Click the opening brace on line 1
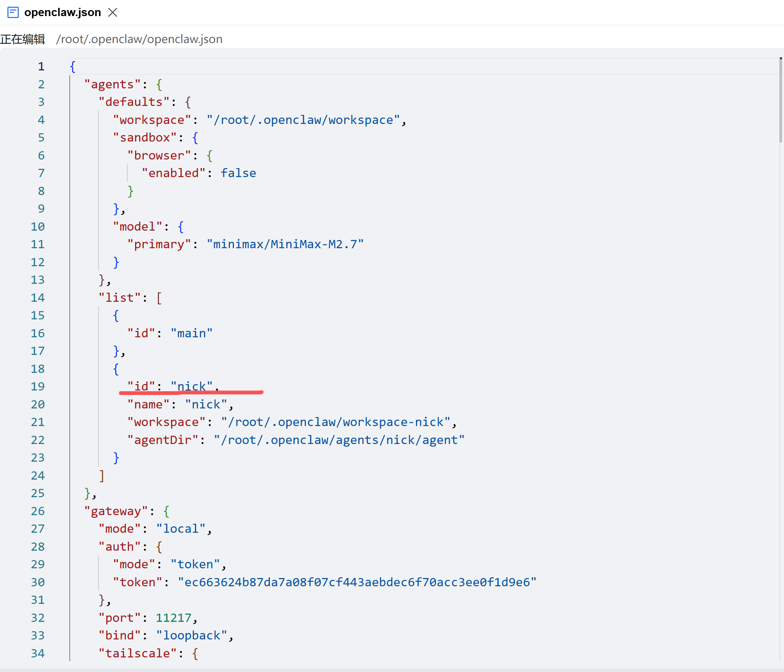 tap(73, 67)
